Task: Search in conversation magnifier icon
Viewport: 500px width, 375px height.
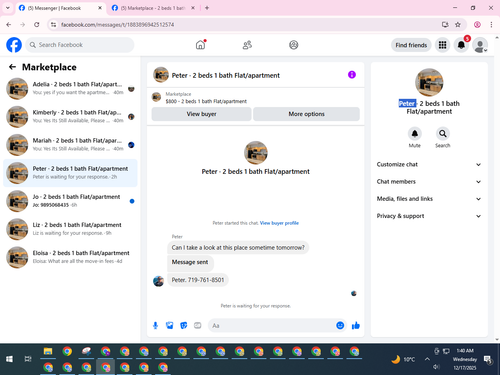Action: pos(443,134)
